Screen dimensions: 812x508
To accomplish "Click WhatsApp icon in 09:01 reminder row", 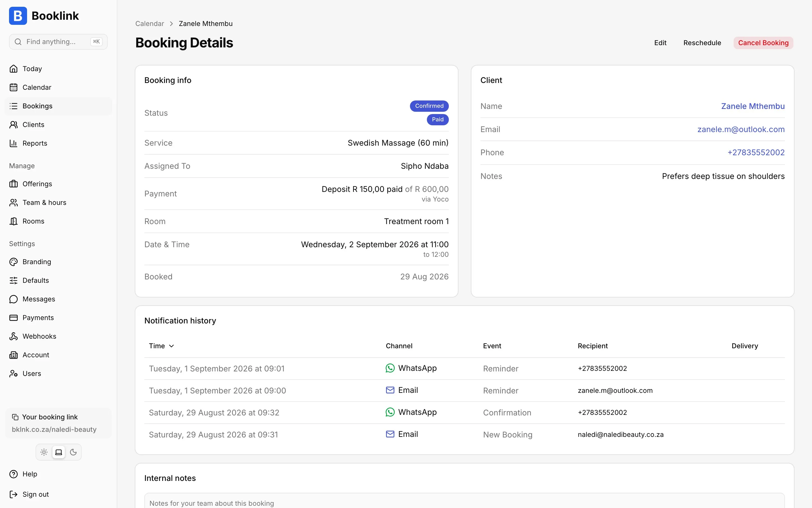I will pyautogui.click(x=390, y=369).
